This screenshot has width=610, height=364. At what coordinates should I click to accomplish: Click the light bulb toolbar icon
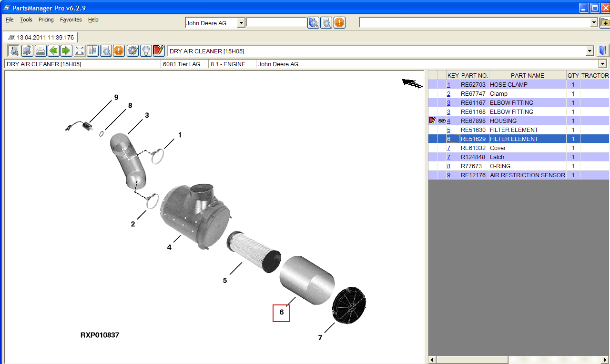[146, 51]
